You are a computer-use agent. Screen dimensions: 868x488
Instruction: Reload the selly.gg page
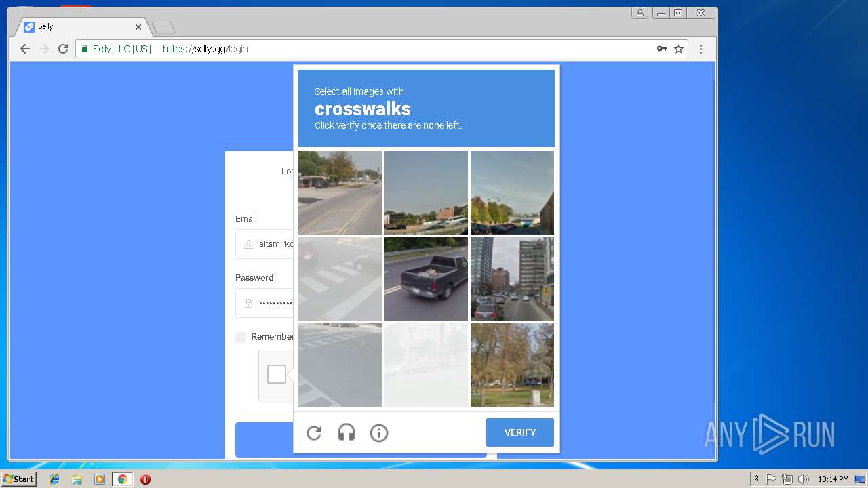click(63, 49)
